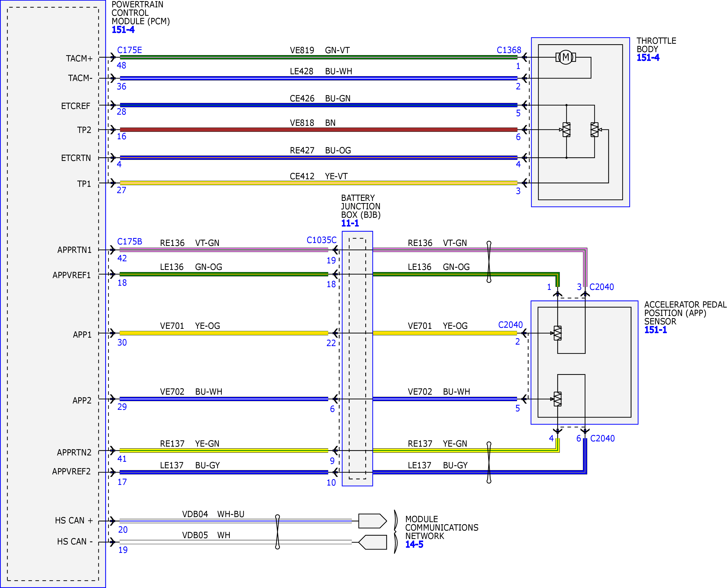Select wire label CE412 YE-VT
The height and width of the screenshot is (588, 727).
click(319, 176)
